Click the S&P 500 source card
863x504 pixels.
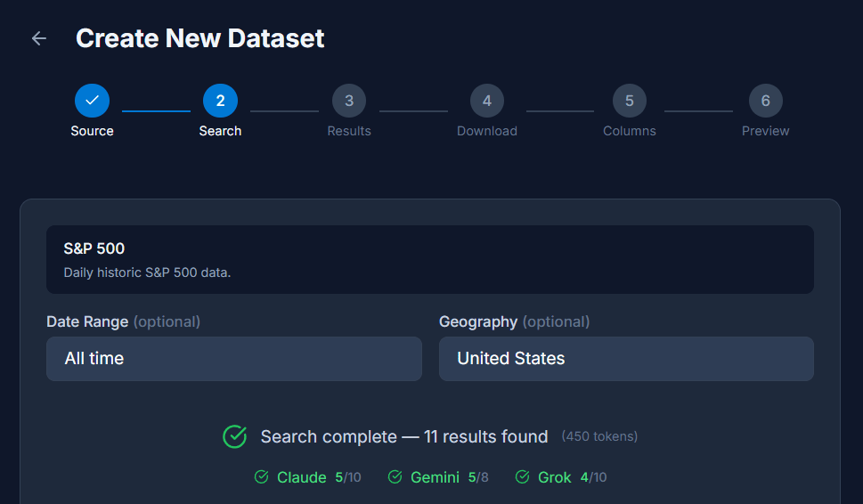(x=430, y=259)
